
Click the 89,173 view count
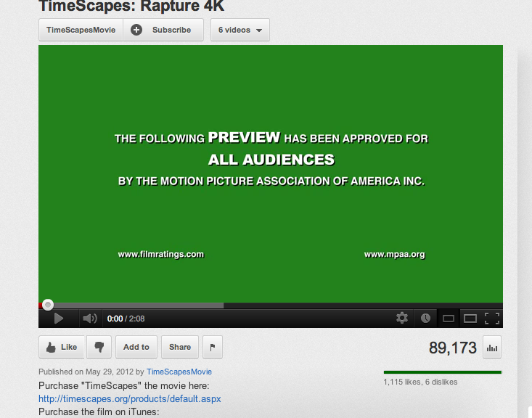coord(453,348)
